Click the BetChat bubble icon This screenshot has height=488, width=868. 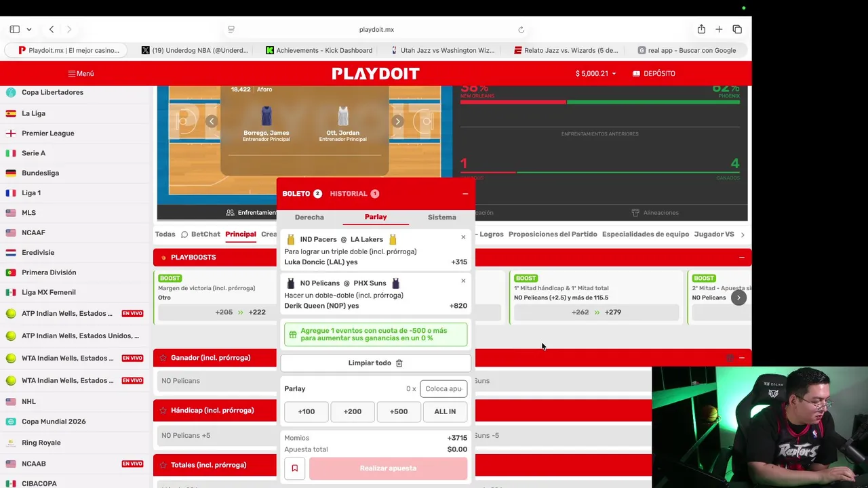click(184, 235)
